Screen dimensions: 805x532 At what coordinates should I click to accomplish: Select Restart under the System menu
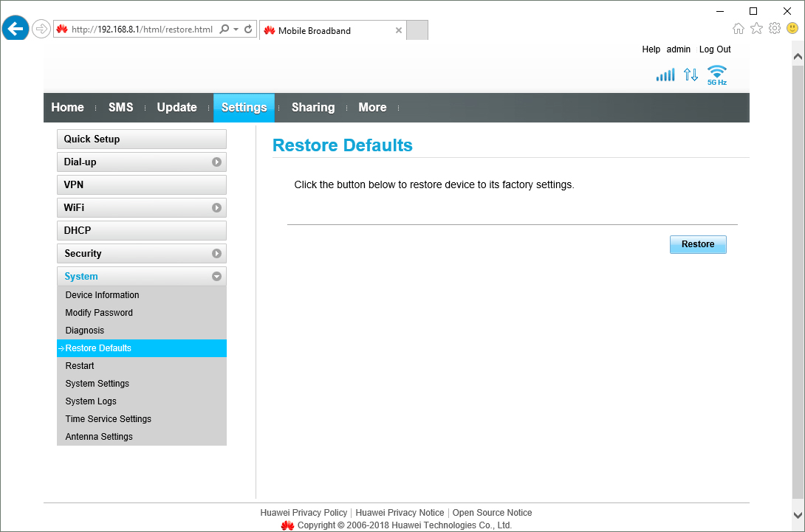pyautogui.click(x=79, y=365)
